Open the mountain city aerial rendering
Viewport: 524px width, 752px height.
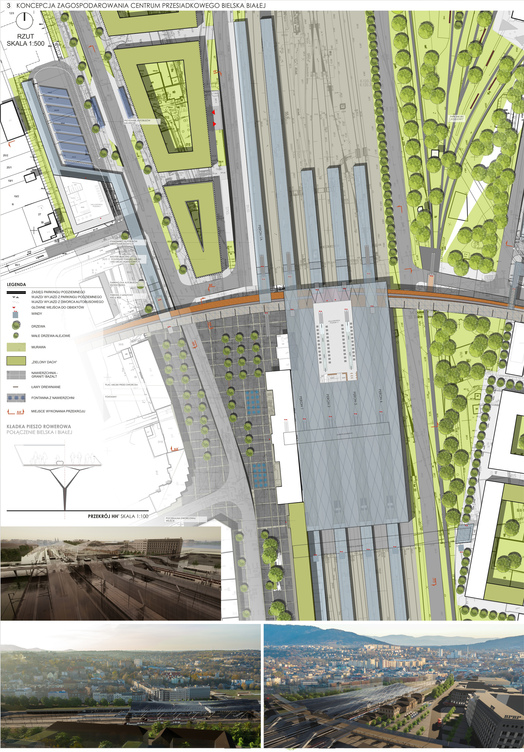394,686
